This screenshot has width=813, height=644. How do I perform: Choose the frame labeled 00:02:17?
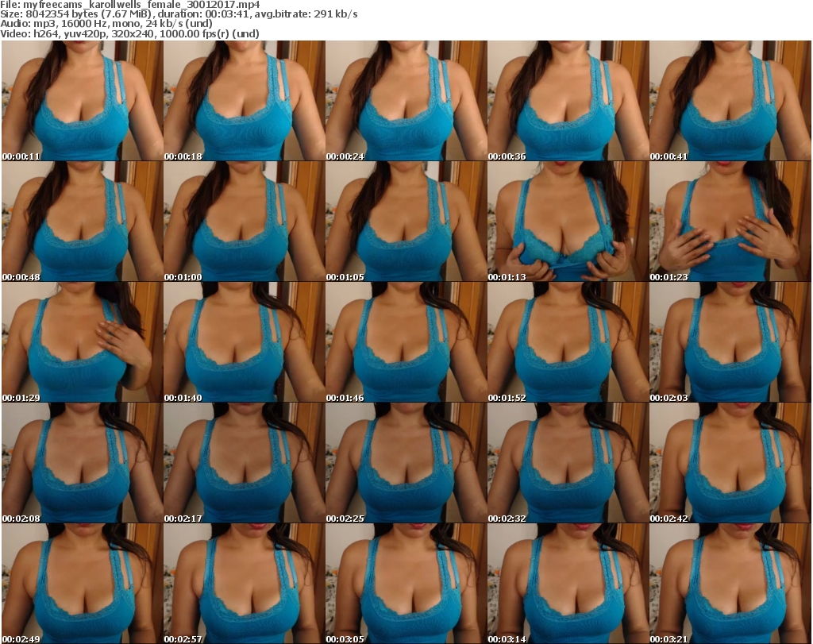point(245,463)
